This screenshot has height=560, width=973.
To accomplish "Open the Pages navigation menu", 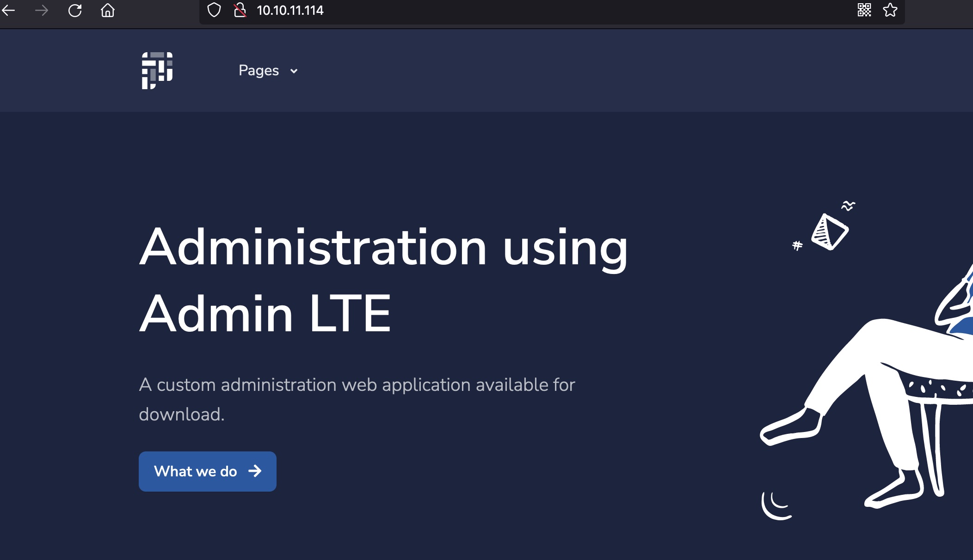I will point(259,70).
